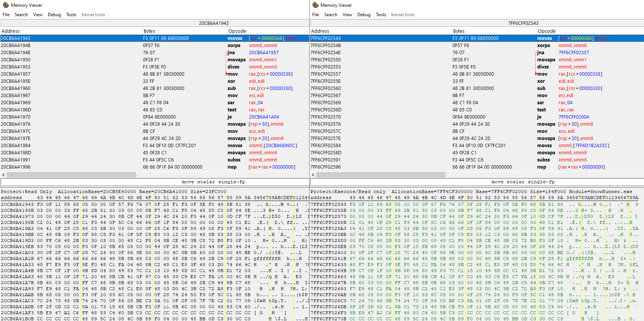Select row 7FF6CFF02596 nop in right disassembler
Screen dimensions: 644x321
[477, 167]
